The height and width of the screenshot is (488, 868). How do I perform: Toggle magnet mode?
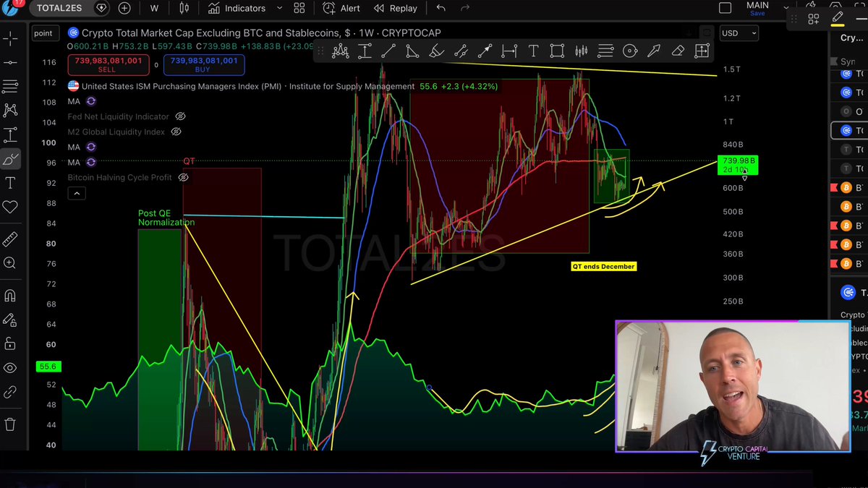click(10, 295)
